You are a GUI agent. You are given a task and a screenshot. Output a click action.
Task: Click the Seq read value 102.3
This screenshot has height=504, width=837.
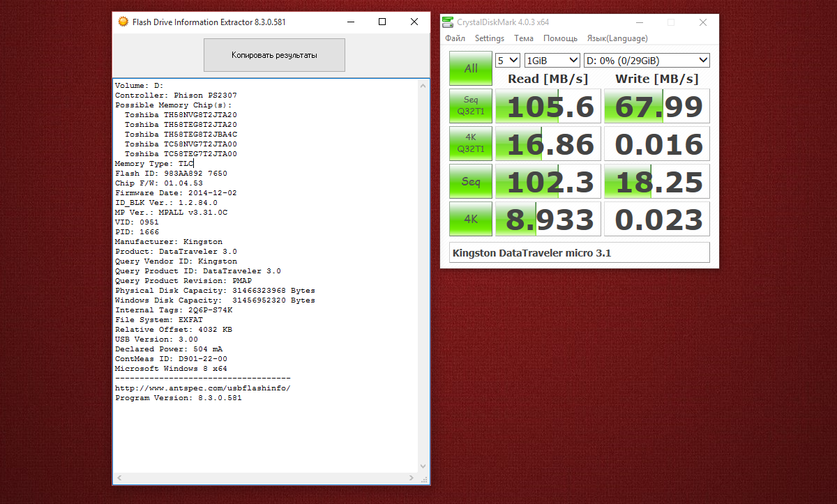tap(548, 181)
